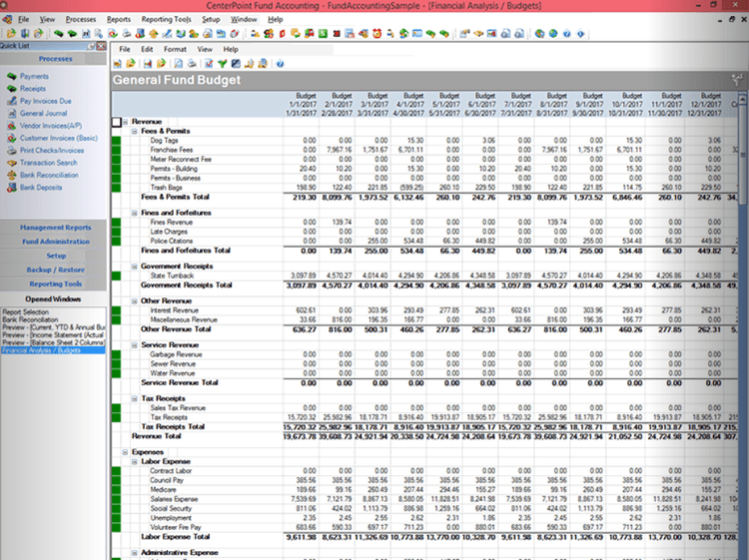The height and width of the screenshot is (560, 749).
Task: Click the first globe icon in main toolbar
Action: (539, 33)
